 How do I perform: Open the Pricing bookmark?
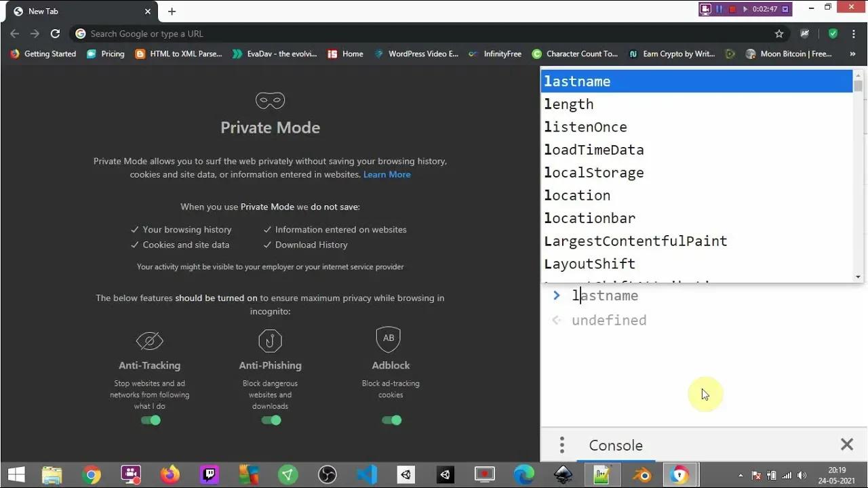click(106, 54)
